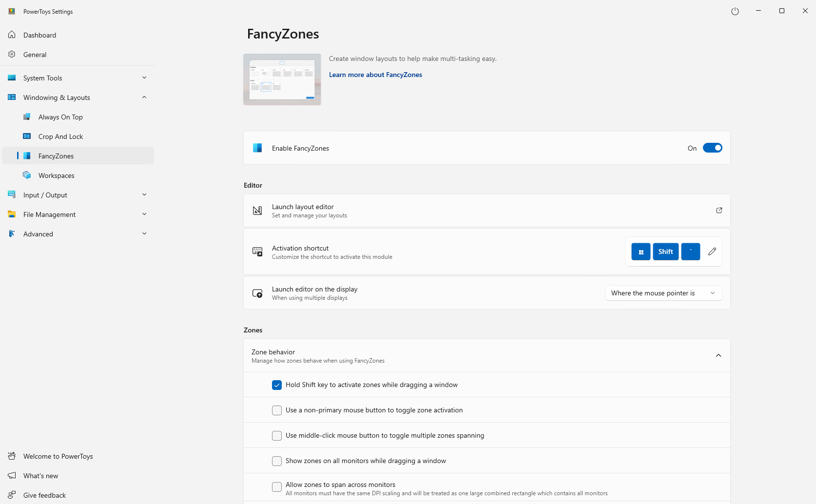Image resolution: width=816 pixels, height=504 pixels.
Task: Open General settings gear item
Action: (35, 55)
